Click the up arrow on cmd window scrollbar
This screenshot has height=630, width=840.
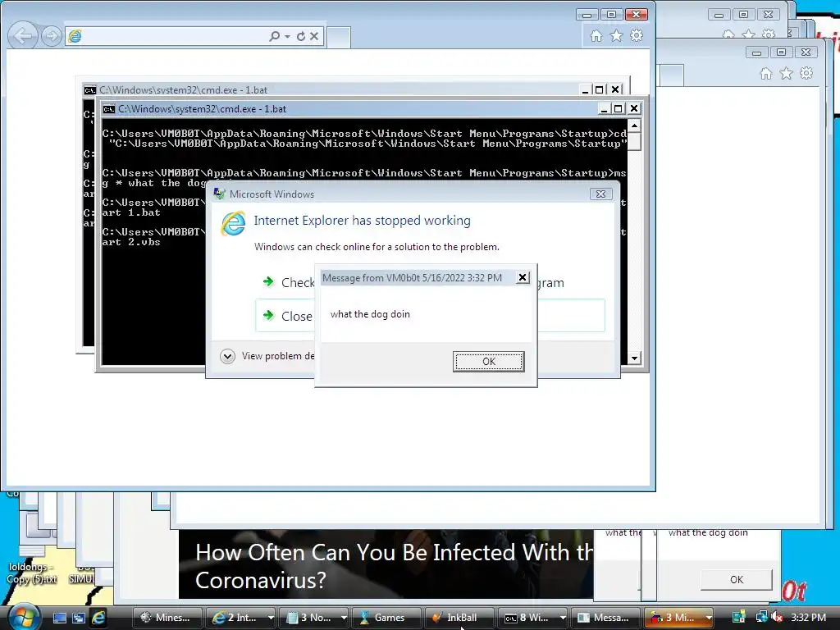click(634, 126)
